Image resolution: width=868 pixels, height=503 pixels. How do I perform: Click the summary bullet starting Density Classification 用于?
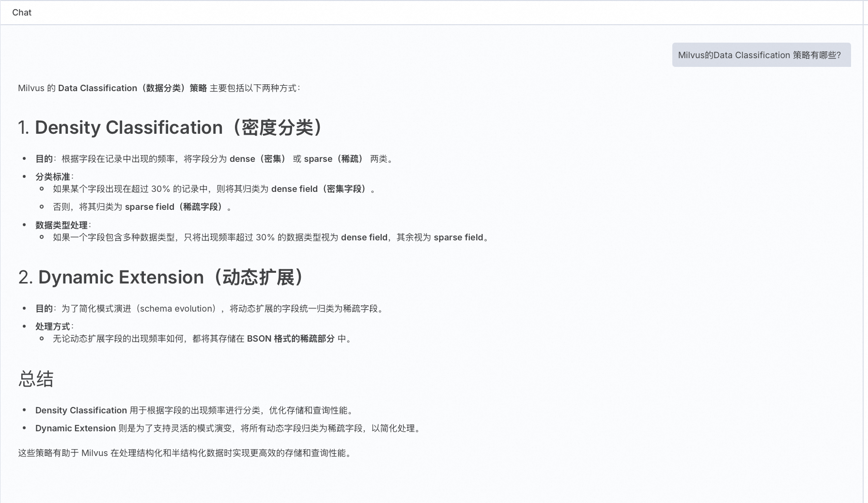194,410
